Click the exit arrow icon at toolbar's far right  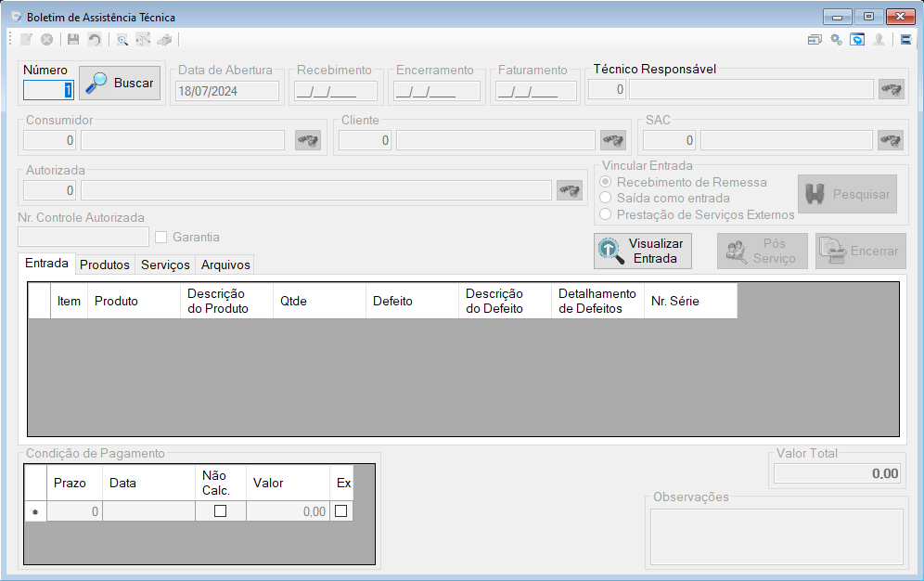tap(906, 40)
